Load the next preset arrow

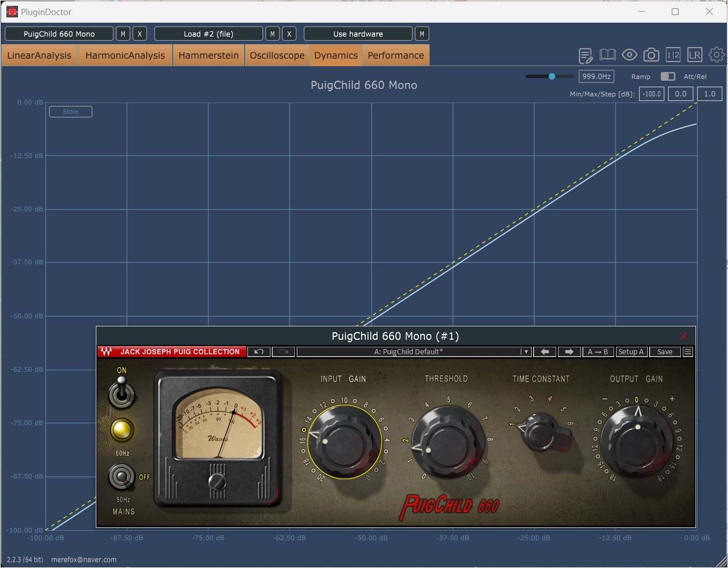click(569, 352)
